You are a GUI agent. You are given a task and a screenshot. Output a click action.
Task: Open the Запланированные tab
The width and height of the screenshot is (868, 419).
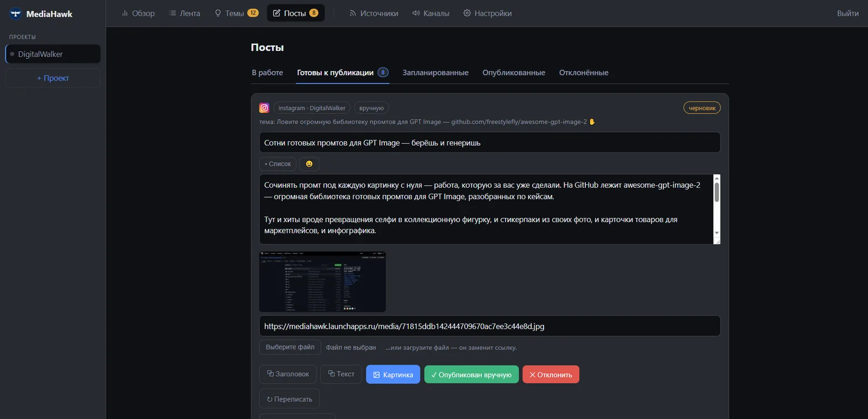tap(436, 73)
